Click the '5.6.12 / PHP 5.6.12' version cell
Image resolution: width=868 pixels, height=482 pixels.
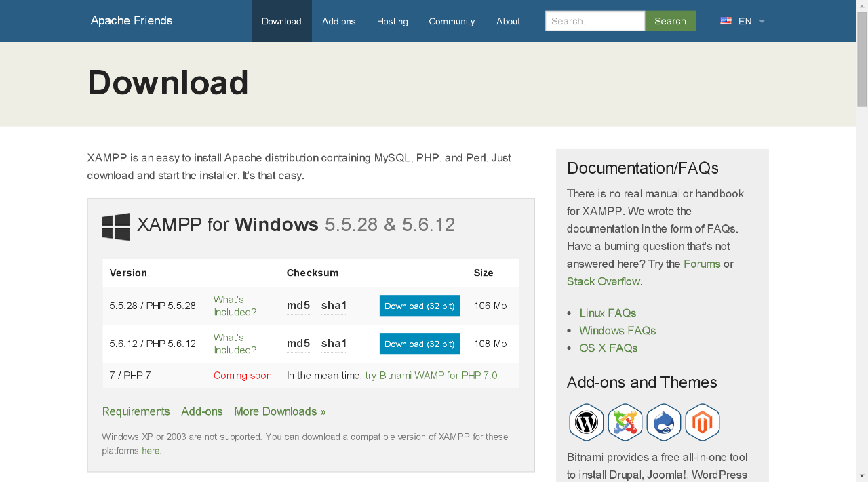click(153, 344)
